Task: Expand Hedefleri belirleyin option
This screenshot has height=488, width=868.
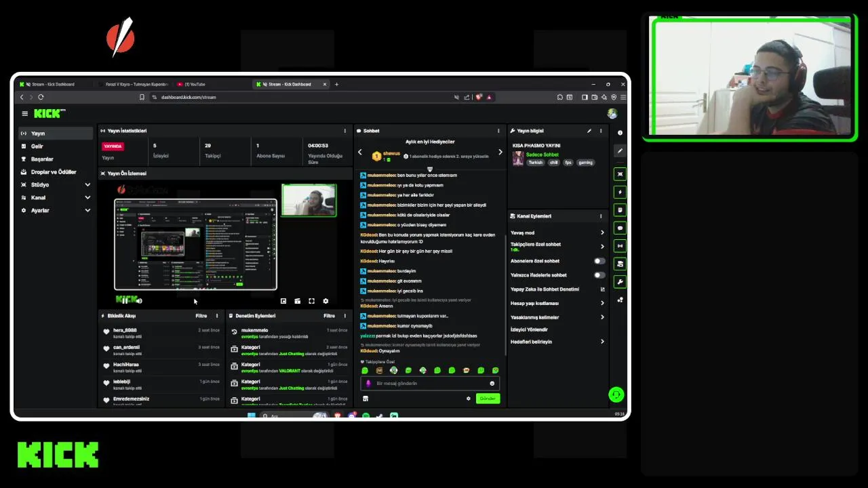Action: tap(557, 342)
